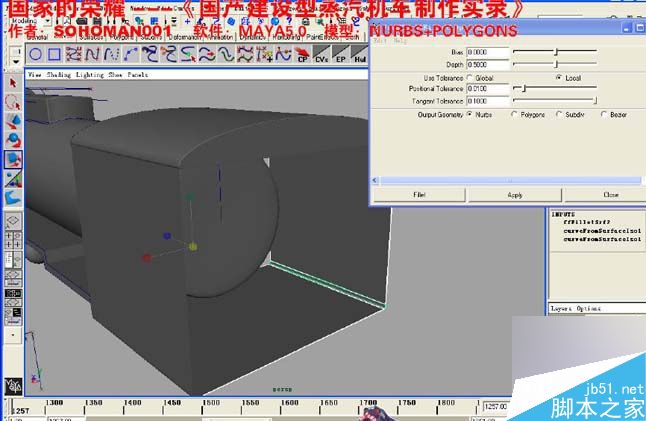
Task: Click the Tangent Tolerance value field
Action: click(x=488, y=101)
